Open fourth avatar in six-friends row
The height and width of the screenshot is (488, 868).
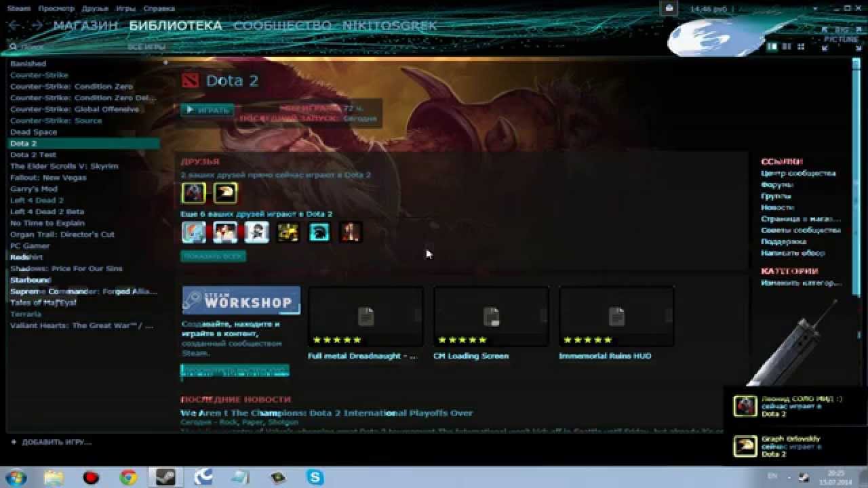[288, 232]
